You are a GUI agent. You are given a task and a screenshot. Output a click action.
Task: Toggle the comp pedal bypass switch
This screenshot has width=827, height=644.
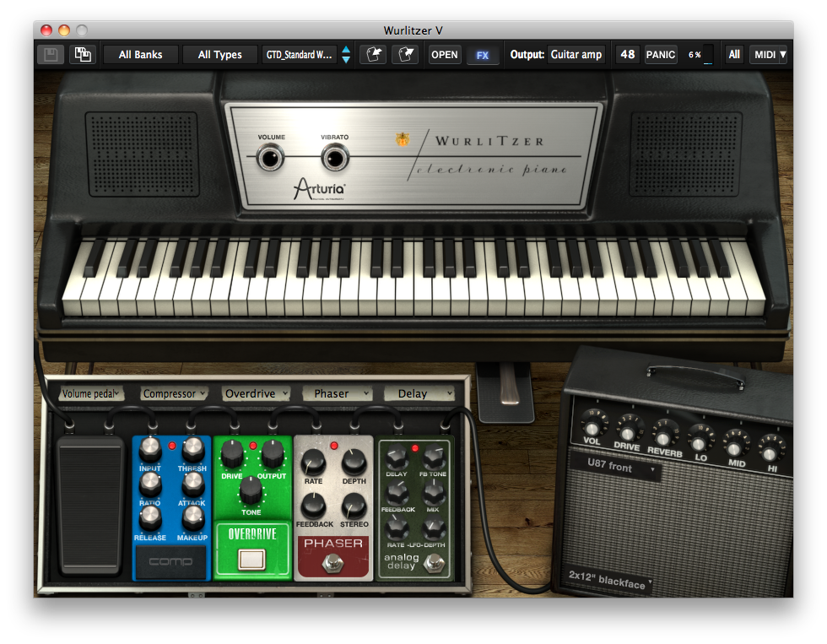170,561
